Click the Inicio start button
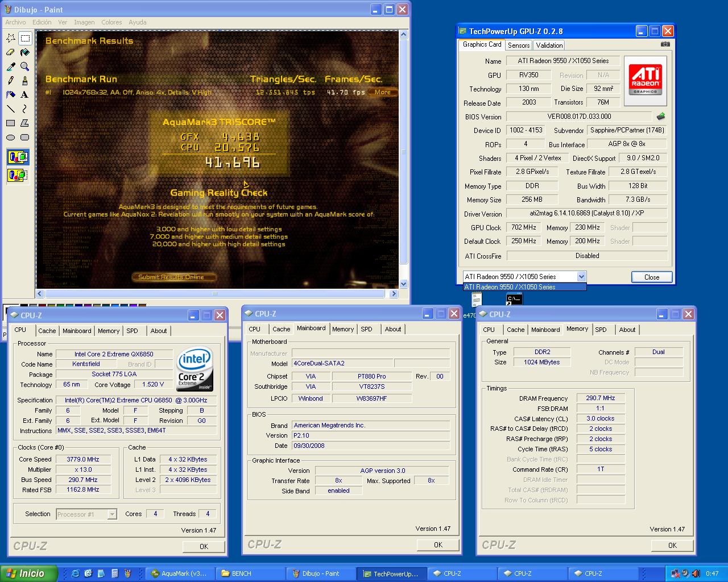728x582 pixels. click(x=29, y=573)
